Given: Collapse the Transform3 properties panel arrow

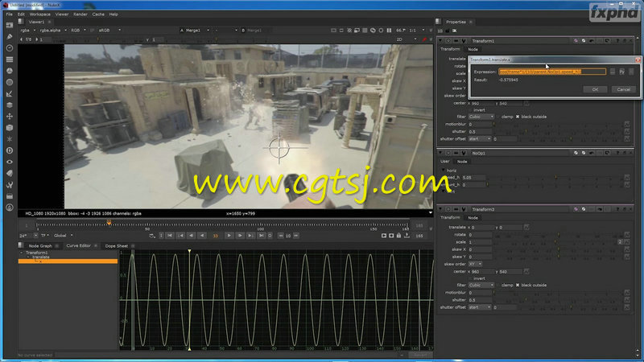Looking at the screenshot, I should 440,209.
